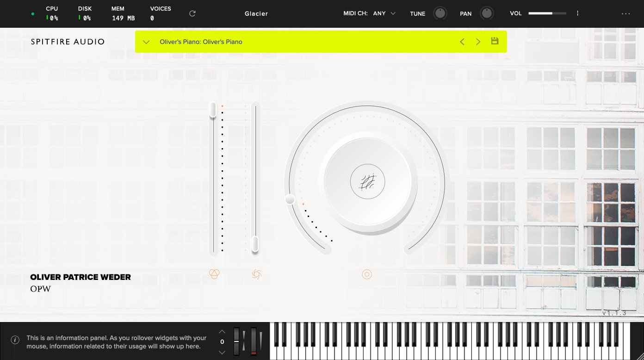Open the MIDI CH ANY dropdown
The image size is (644, 360).
pos(385,13)
